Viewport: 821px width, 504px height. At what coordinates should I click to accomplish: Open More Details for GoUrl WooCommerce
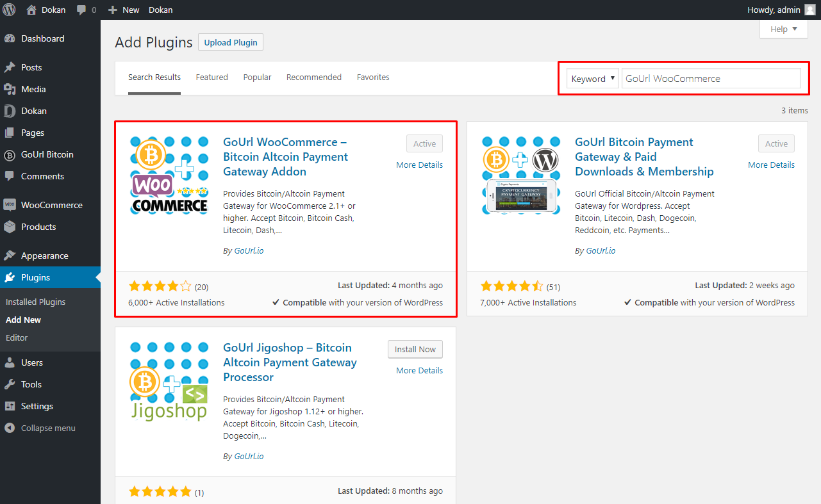coord(419,165)
